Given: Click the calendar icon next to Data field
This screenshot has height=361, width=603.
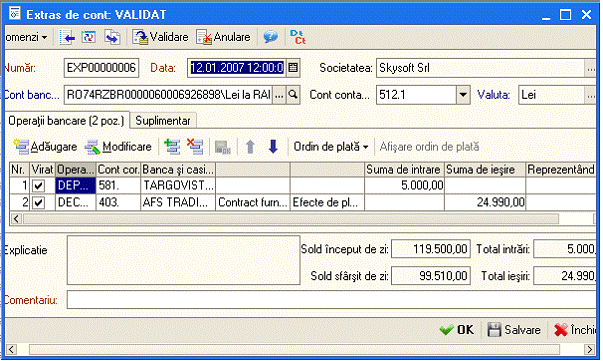Looking at the screenshot, I should pos(293,68).
